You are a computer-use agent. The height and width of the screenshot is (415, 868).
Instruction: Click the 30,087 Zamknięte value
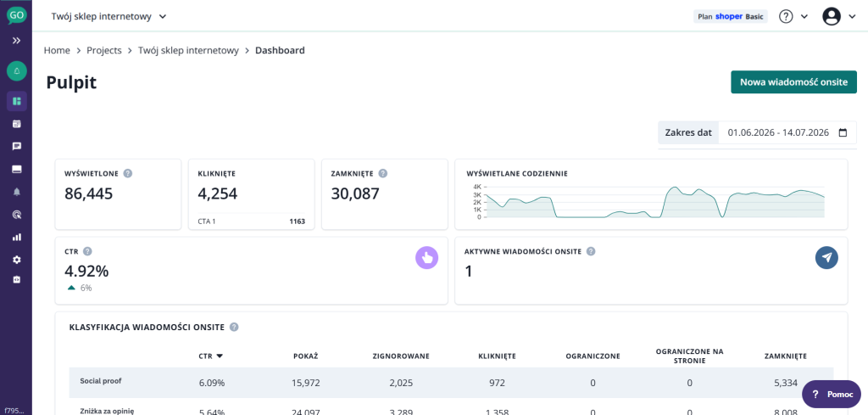tap(355, 193)
